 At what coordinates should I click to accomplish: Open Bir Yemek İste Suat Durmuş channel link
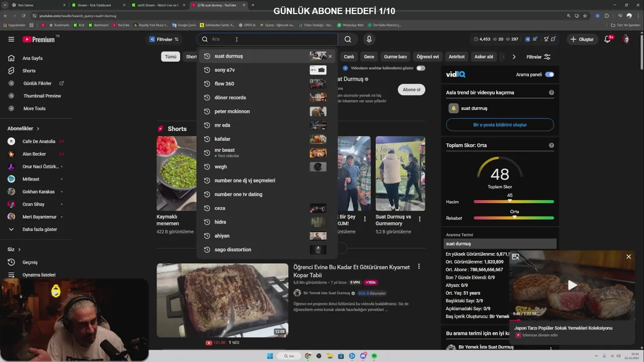tap(327, 293)
